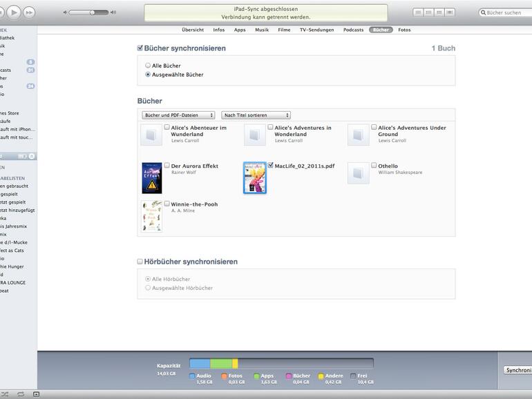
Task: Click the 'iPad-Sync abgeschlossen' status display
Action: [x=266, y=13]
